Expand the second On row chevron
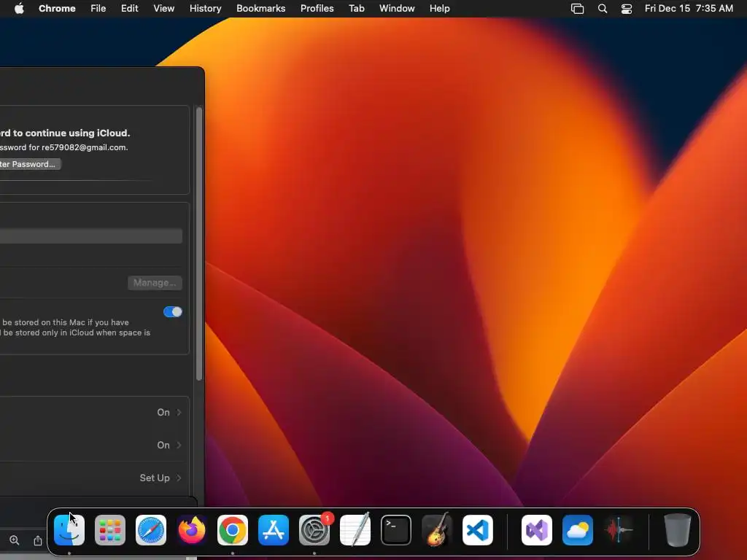This screenshot has width=747, height=560. [x=179, y=446]
